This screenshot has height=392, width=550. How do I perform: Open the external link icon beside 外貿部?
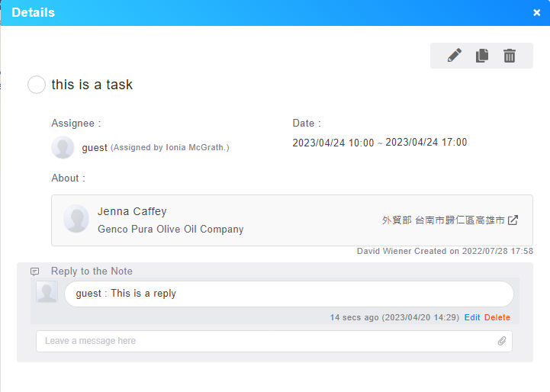click(513, 220)
